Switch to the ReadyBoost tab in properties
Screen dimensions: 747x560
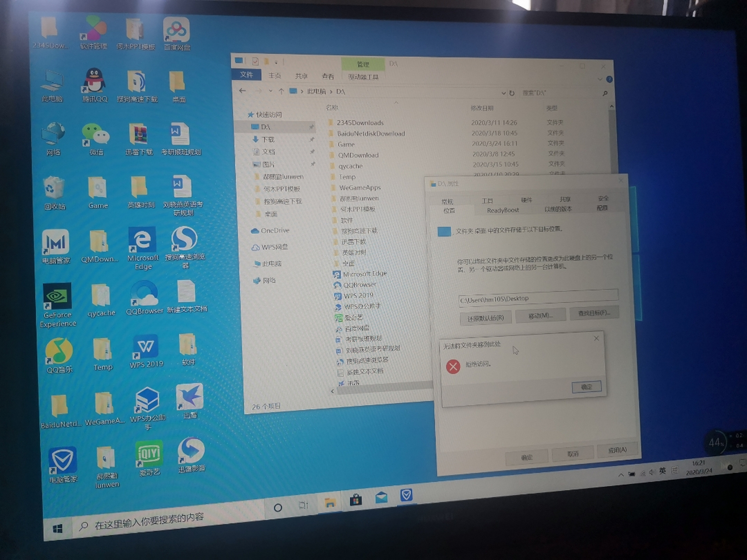503,210
